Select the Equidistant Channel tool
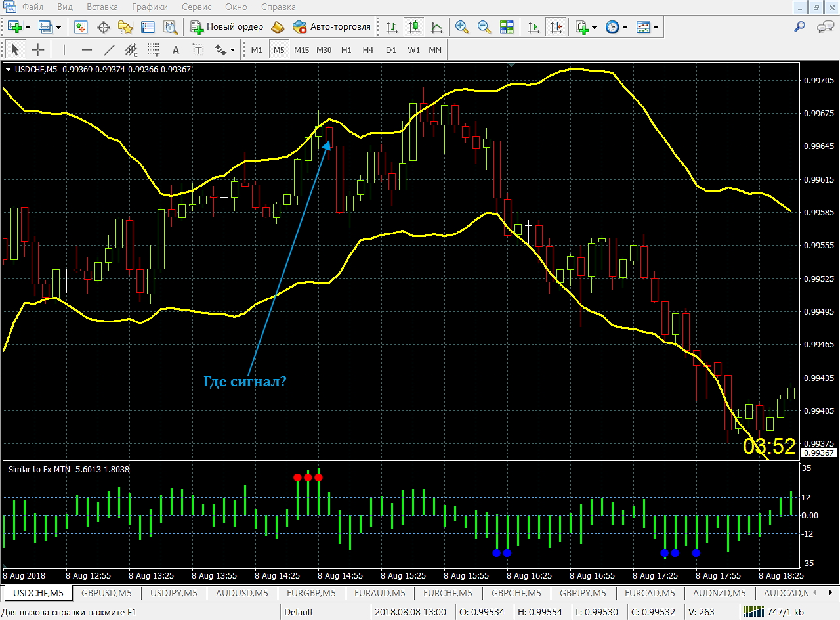 click(x=131, y=49)
